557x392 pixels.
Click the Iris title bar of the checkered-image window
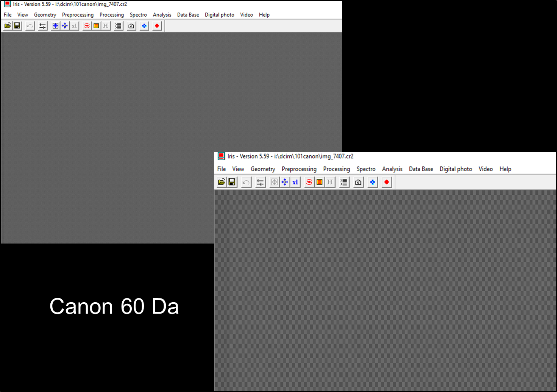(417, 156)
